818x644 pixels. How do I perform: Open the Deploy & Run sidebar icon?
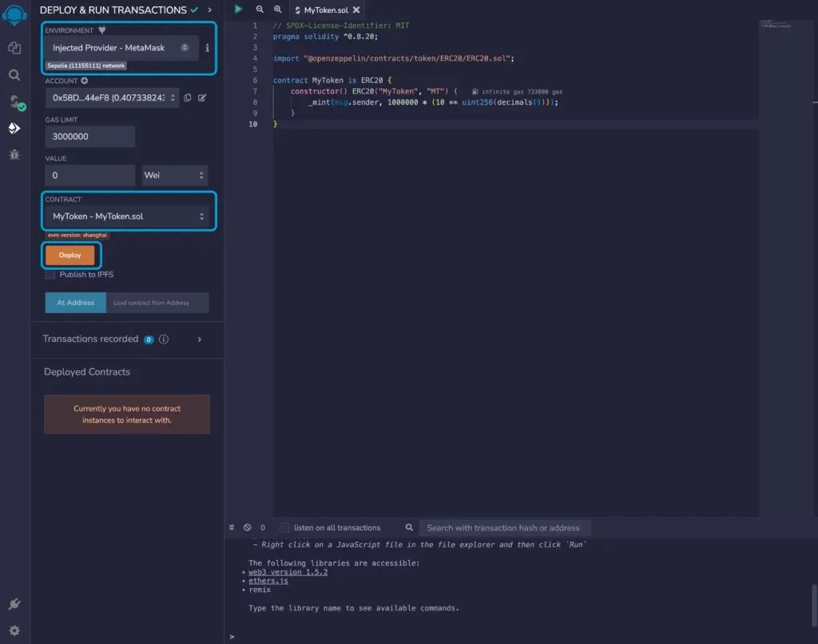pos(14,129)
